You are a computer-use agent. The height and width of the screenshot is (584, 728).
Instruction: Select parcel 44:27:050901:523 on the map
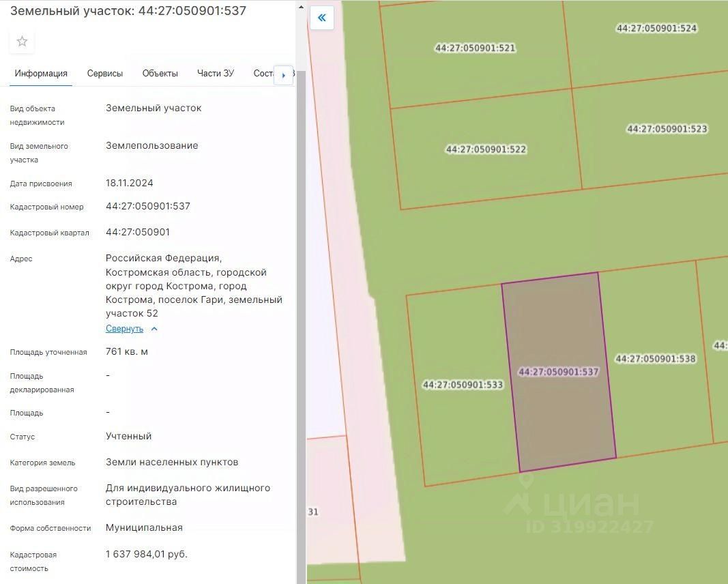coord(667,129)
